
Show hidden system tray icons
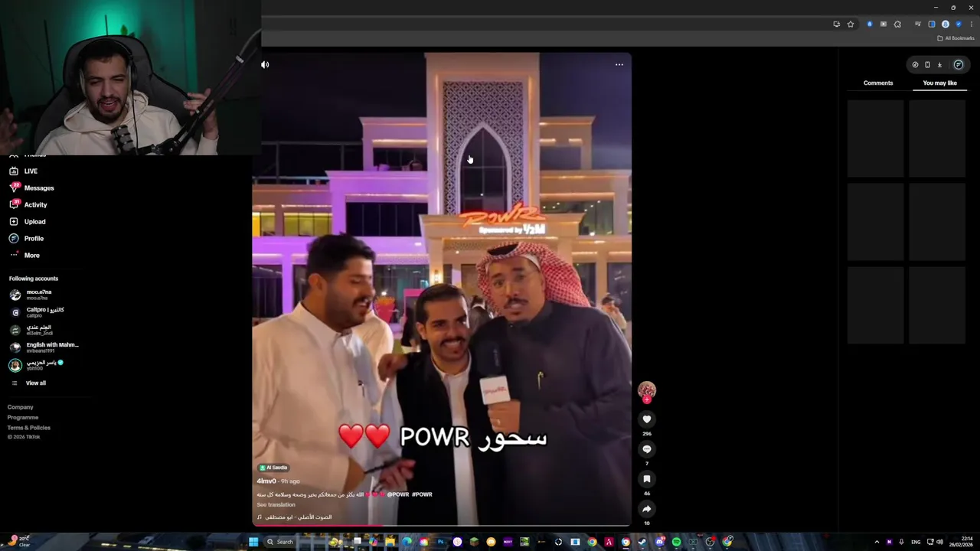[877, 542]
